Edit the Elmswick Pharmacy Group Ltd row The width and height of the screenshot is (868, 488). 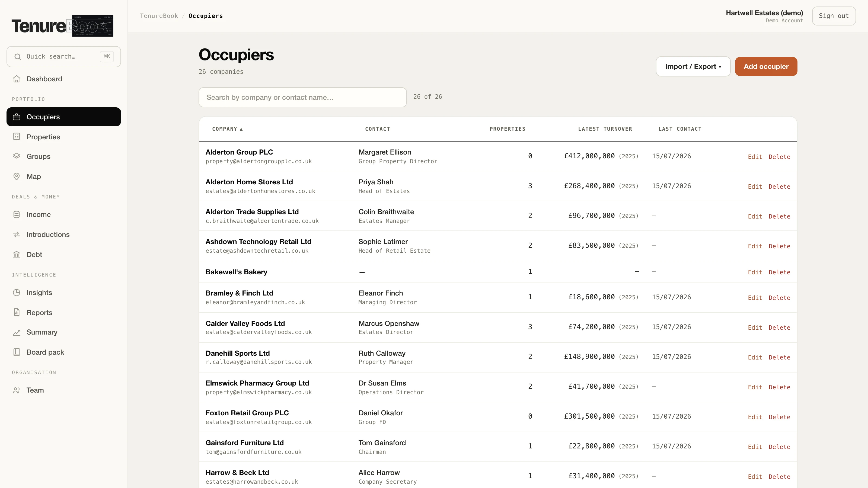(x=755, y=387)
